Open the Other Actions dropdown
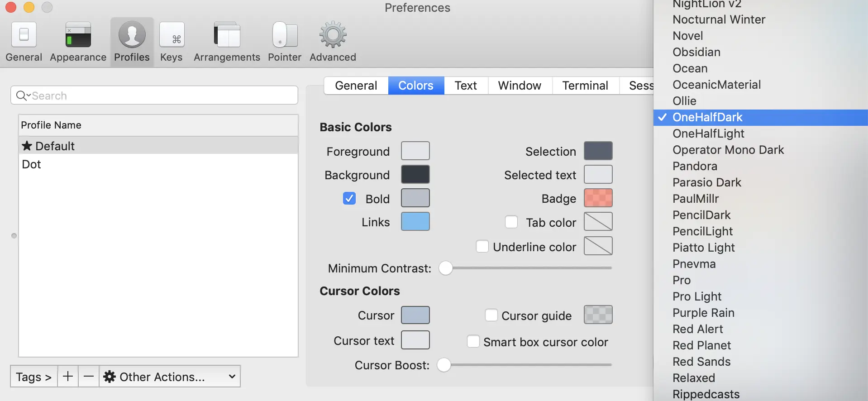Image resolution: width=868 pixels, height=401 pixels. (170, 377)
